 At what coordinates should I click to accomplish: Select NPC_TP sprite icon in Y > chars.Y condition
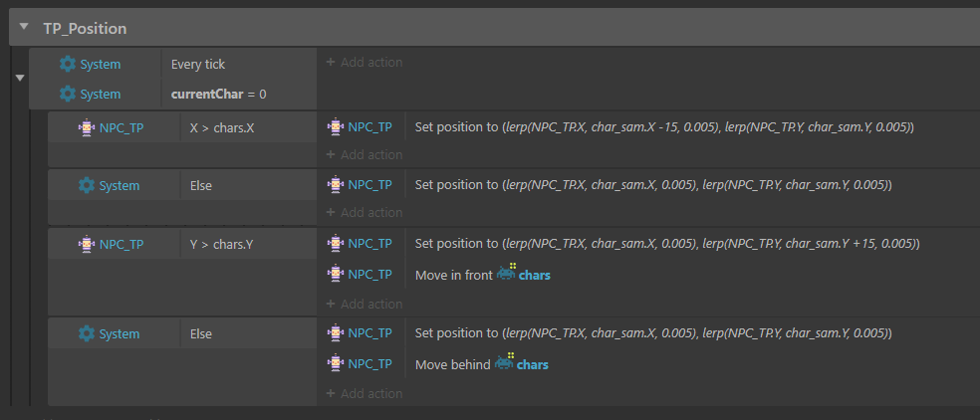coord(87,244)
